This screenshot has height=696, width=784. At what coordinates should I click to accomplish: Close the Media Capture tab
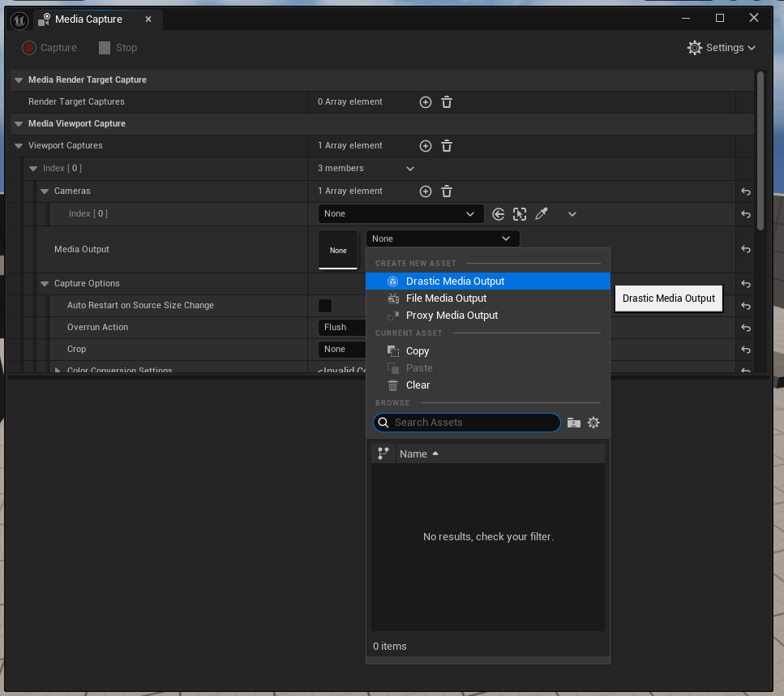pos(148,19)
